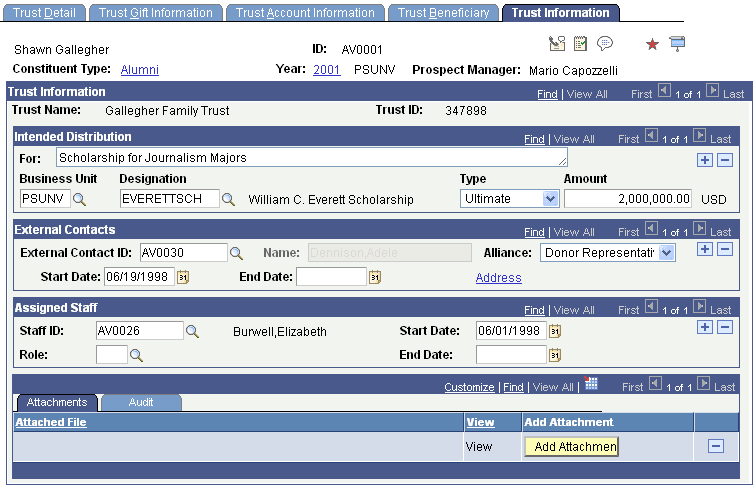The height and width of the screenshot is (490, 756).
Task: Add a new External Contacts row
Action: 705,249
